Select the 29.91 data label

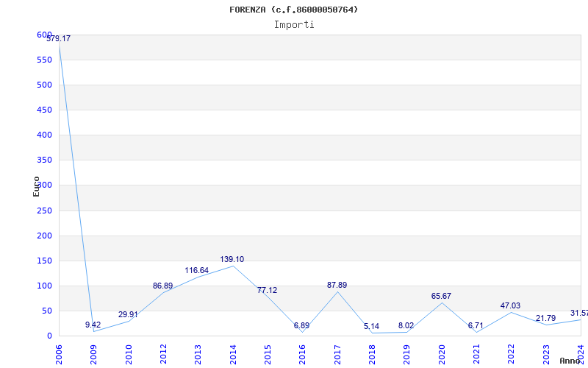coord(128,314)
